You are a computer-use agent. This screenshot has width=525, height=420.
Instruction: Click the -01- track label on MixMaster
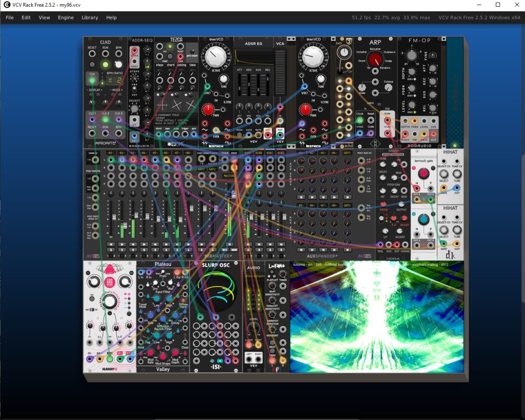point(110,153)
